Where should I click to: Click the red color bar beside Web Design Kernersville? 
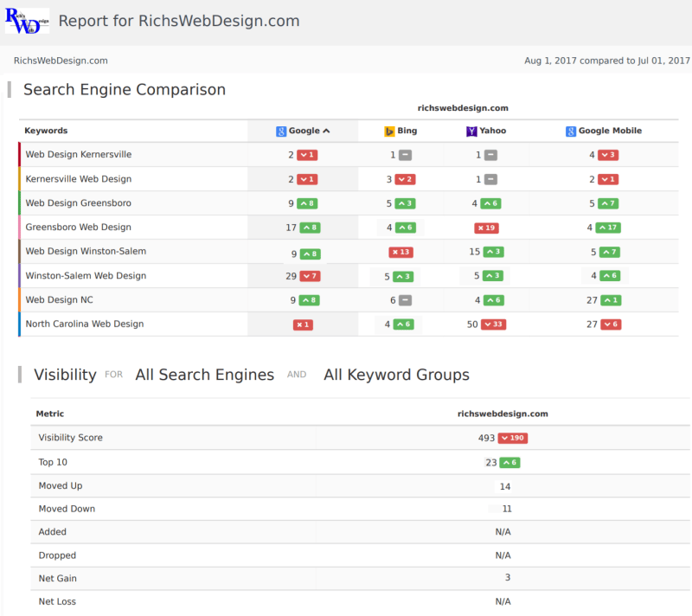pos(19,155)
